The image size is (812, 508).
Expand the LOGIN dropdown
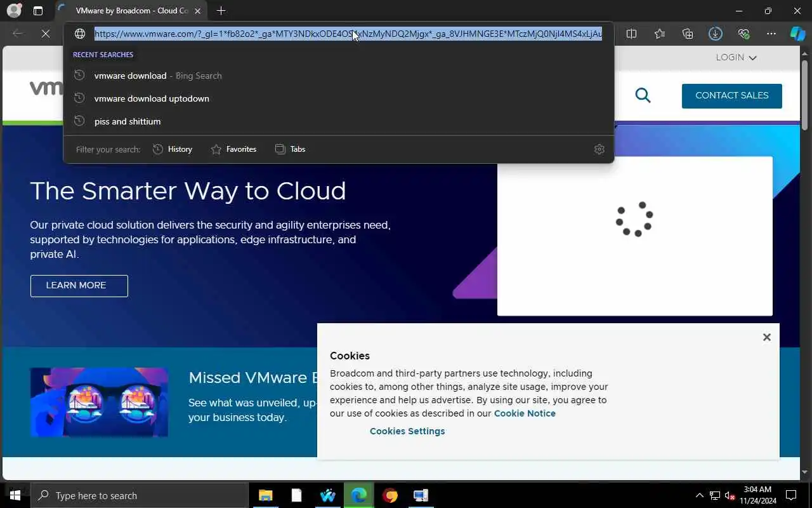pos(736,57)
